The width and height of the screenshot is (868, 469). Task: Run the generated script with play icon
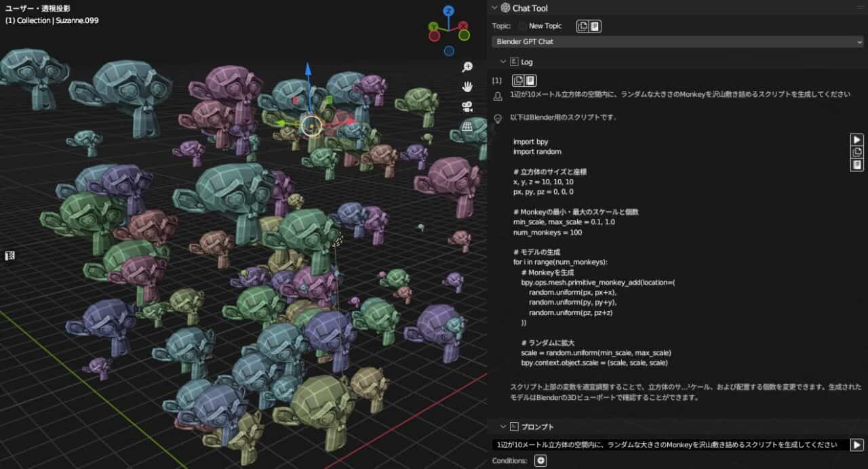pyautogui.click(x=857, y=140)
